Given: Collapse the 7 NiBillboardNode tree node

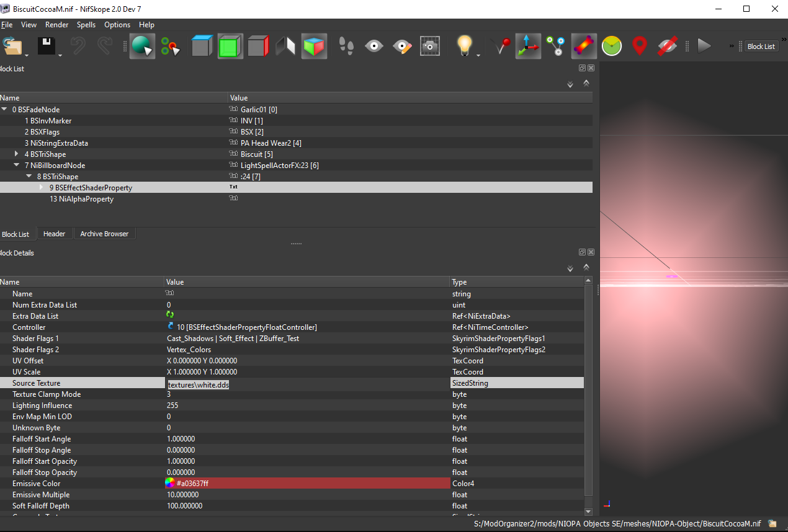Looking at the screenshot, I should point(17,166).
